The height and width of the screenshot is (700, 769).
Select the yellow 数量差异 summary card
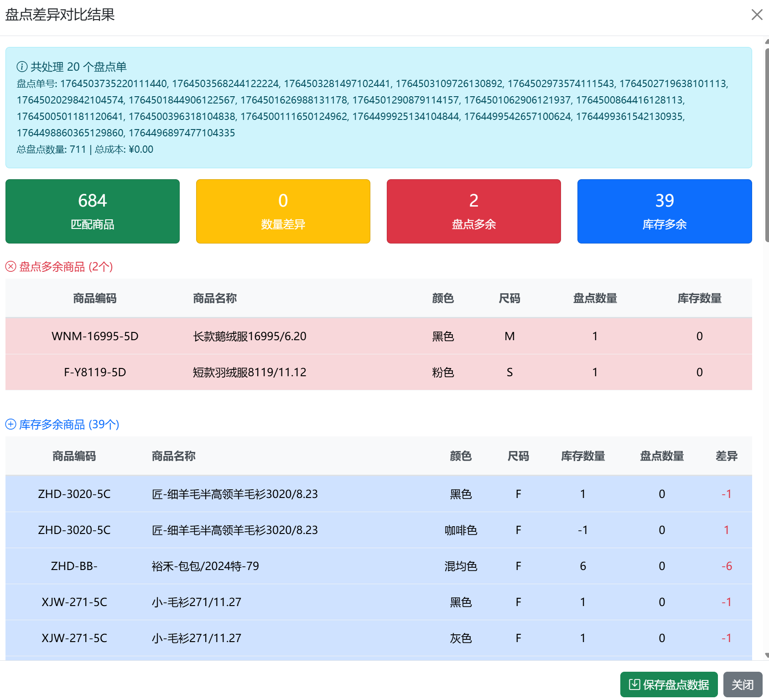click(x=283, y=211)
